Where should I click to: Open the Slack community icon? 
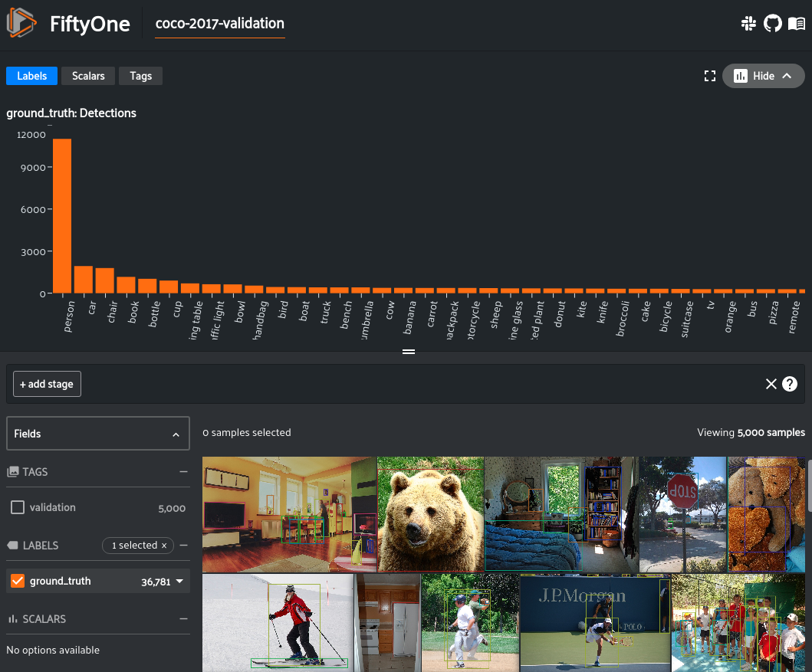(748, 23)
